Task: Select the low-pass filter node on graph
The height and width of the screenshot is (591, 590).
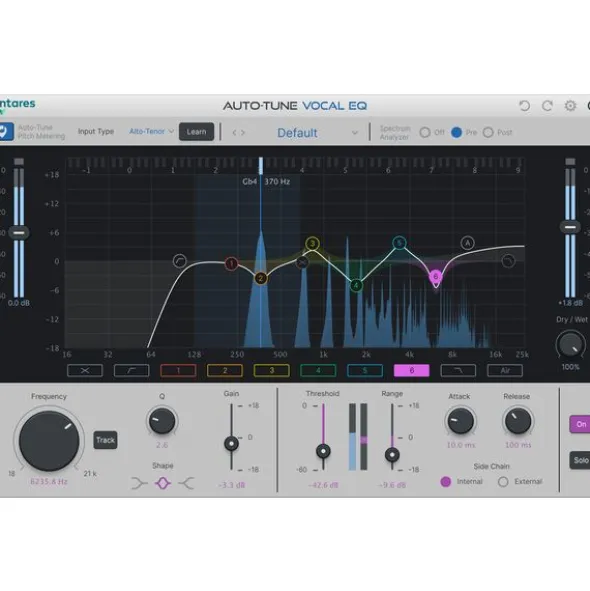Action: pos(508,261)
